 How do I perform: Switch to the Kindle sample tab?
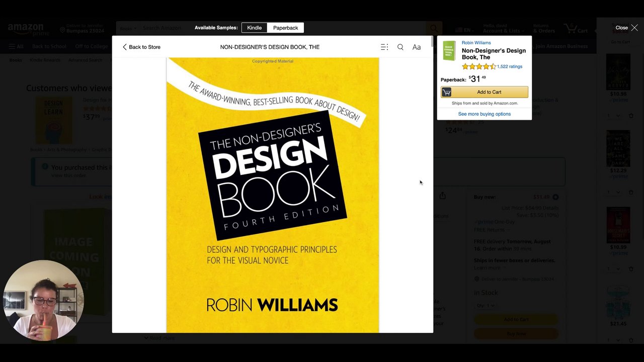pos(254,28)
